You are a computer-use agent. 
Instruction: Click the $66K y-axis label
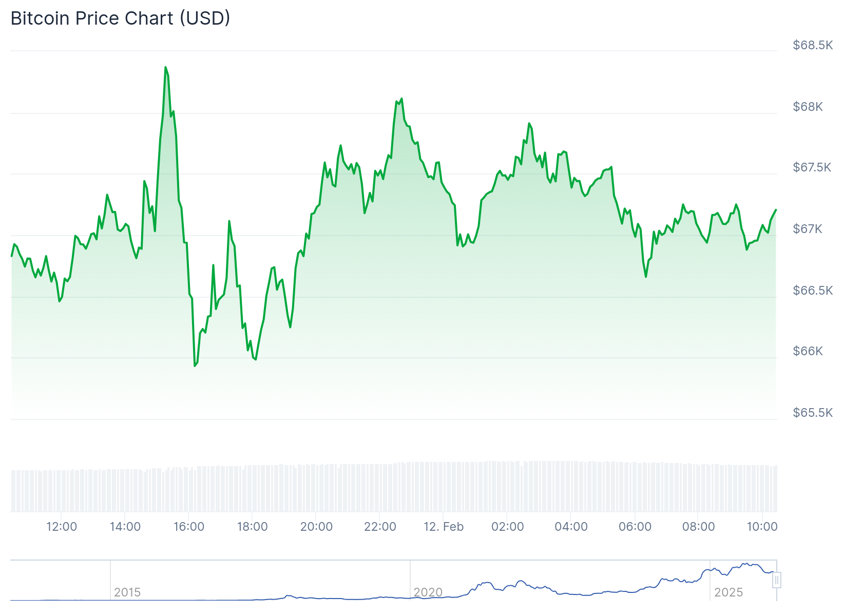tap(808, 351)
